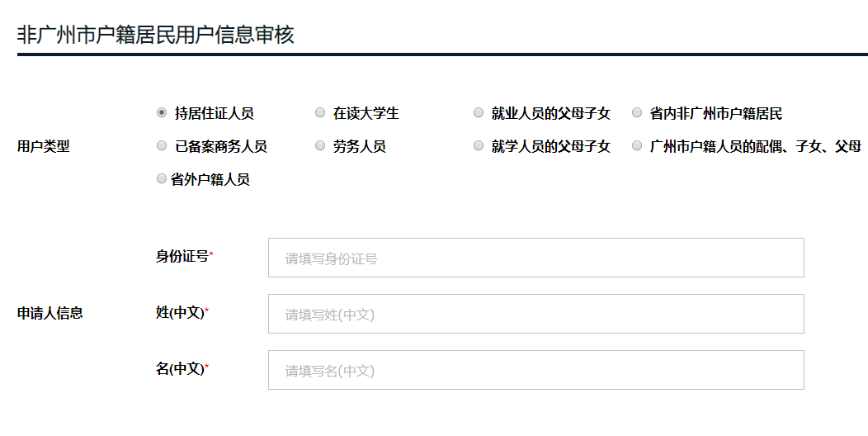Choose 广州市户籍人员的配偶、子女、父母 option
This screenshot has height=436, width=868.
click(x=637, y=145)
